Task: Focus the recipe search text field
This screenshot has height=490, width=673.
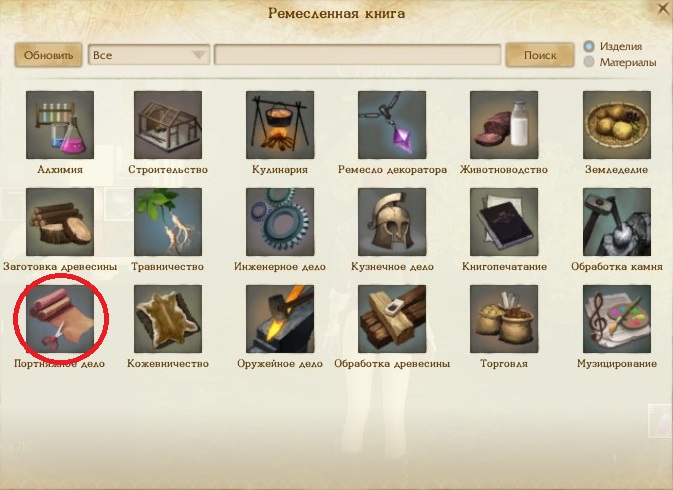Action: [x=358, y=55]
